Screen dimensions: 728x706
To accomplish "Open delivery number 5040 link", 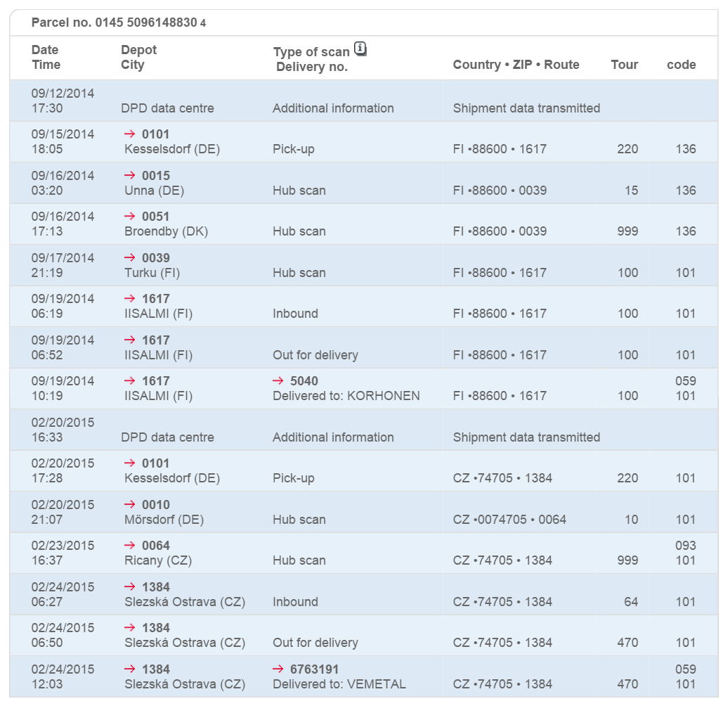I will (304, 381).
